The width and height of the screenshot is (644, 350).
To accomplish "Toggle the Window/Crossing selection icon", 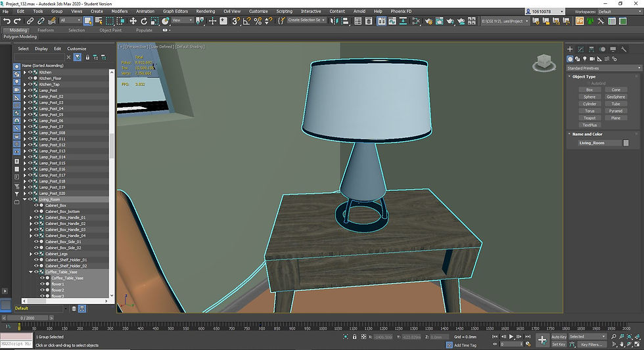I will (120, 20).
